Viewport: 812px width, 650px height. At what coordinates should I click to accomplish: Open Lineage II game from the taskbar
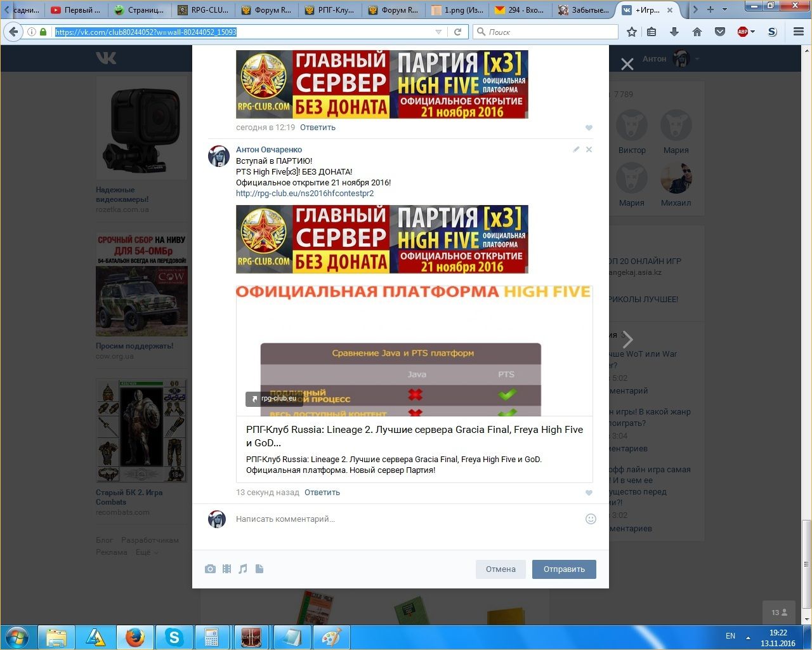[251, 637]
